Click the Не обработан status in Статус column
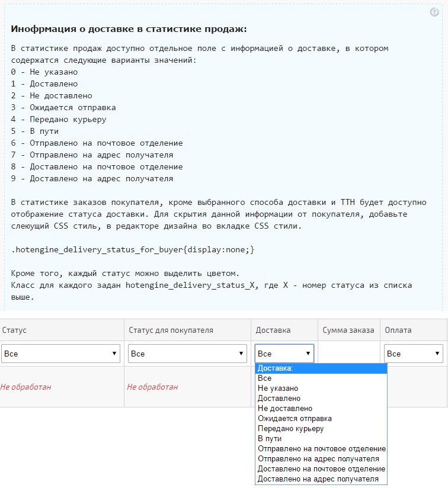This screenshot has height=488, width=448. (x=26, y=387)
